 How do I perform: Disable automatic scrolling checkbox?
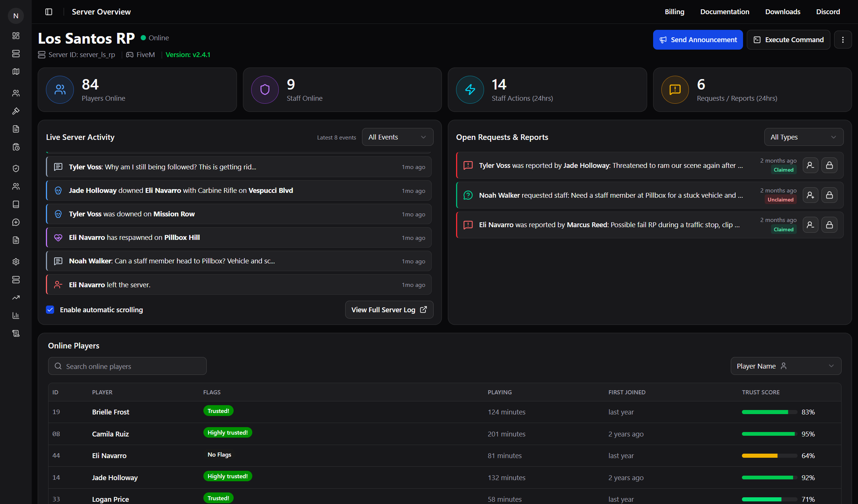coord(50,310)
